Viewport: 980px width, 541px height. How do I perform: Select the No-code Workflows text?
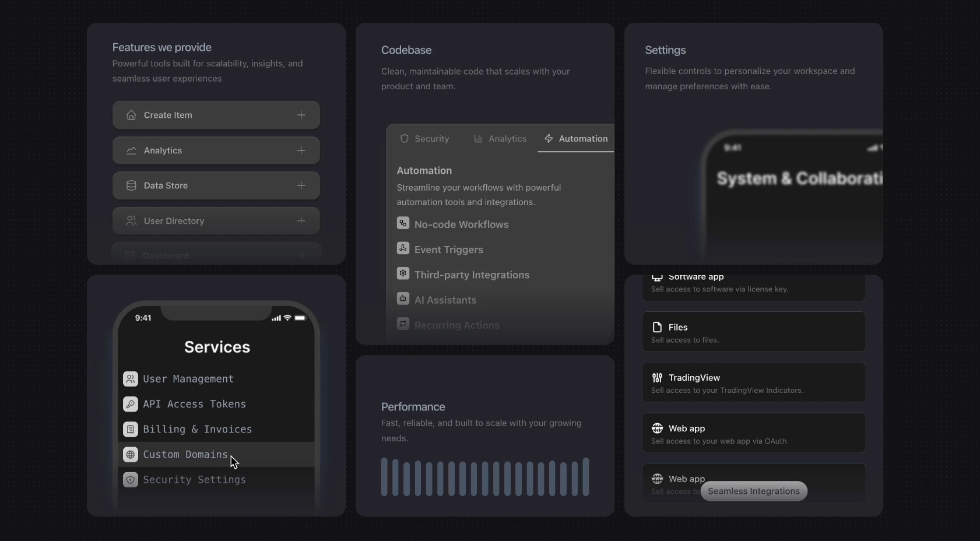(x=461, y=224)
